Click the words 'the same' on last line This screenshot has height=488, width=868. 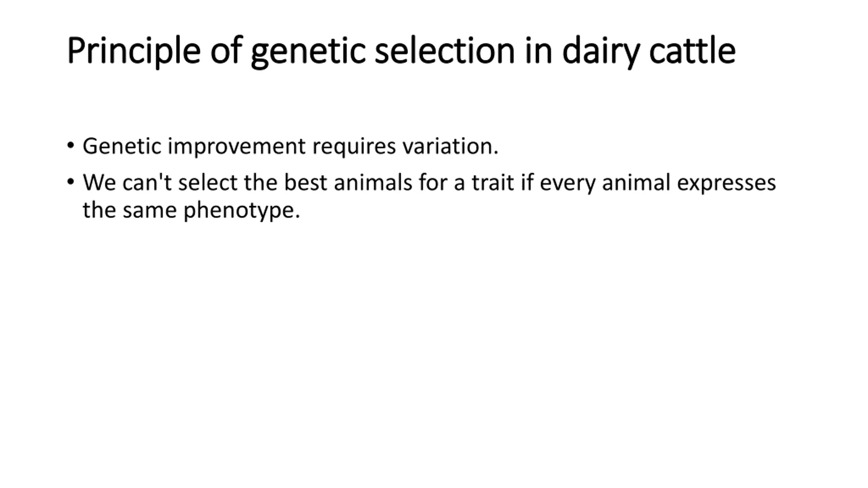(130, 210)
